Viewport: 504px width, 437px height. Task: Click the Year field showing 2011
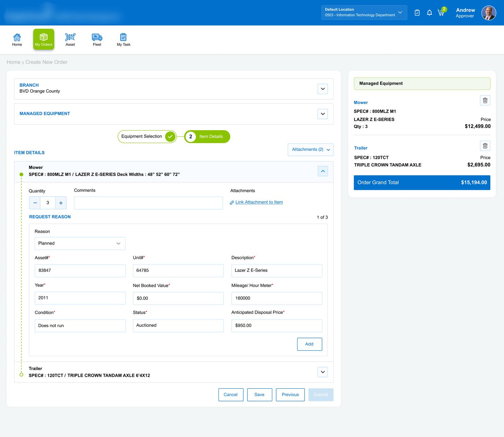pos(80,298)
